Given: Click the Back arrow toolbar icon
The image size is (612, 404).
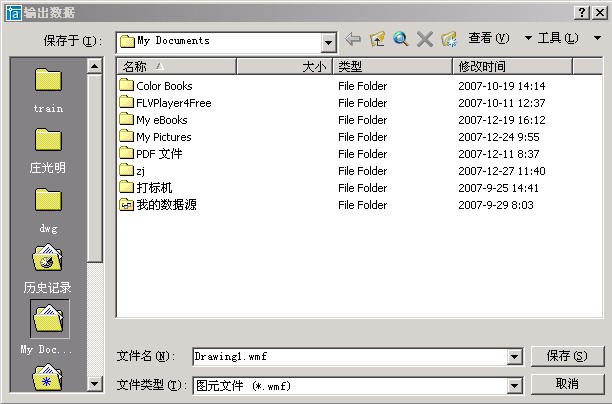Looking at the screenshot, I should tap(353, 39).
